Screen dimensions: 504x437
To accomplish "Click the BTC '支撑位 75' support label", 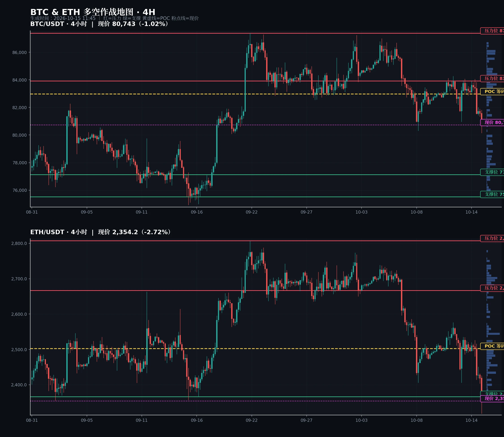I will coord(492,194).
